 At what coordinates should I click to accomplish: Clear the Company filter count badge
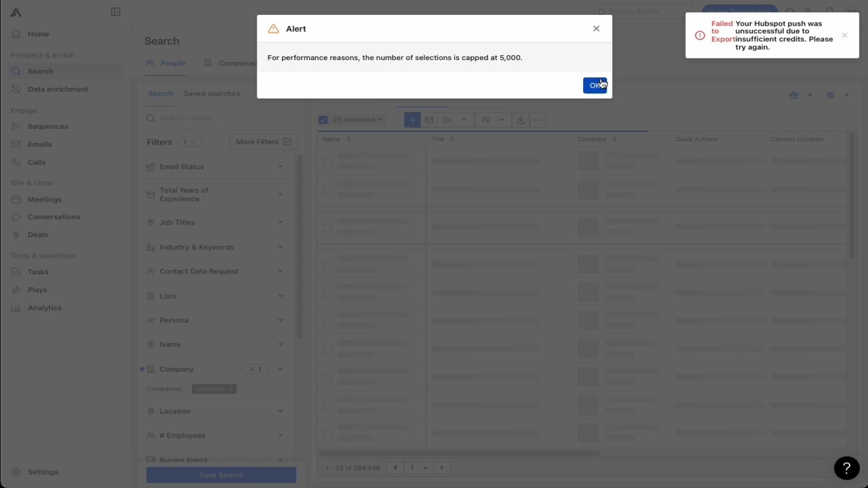click(255, 369)
